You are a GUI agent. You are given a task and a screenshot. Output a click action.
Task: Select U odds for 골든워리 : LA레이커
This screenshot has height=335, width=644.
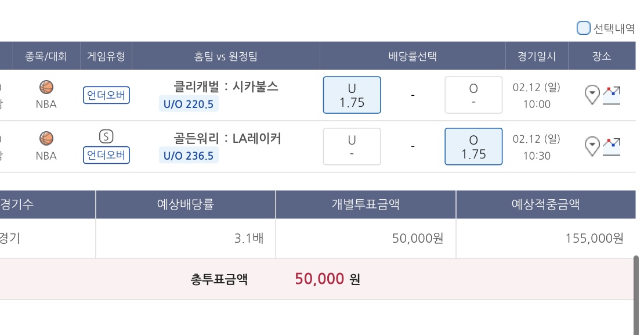point(352,146)
